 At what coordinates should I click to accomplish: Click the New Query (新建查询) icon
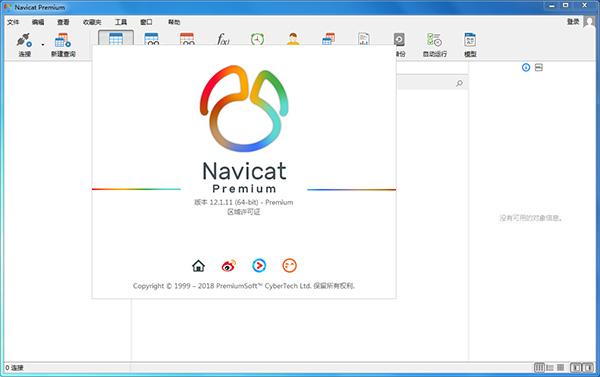(63, 40)
